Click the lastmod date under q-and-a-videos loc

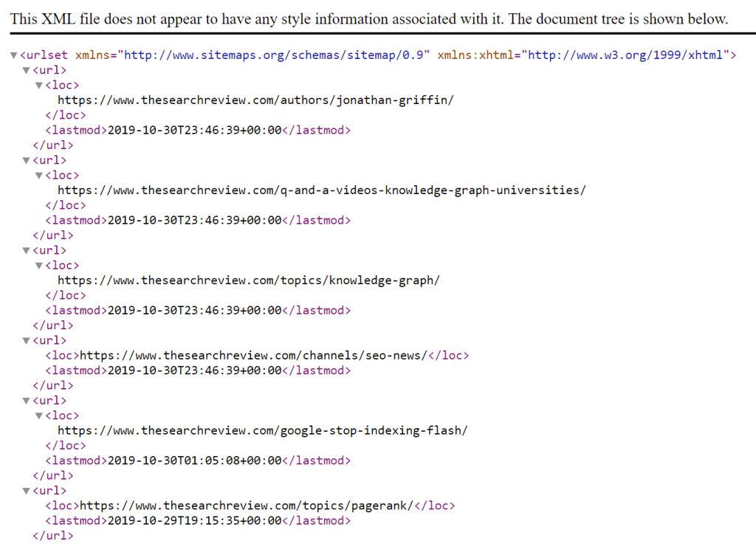[x=194, y=220]
